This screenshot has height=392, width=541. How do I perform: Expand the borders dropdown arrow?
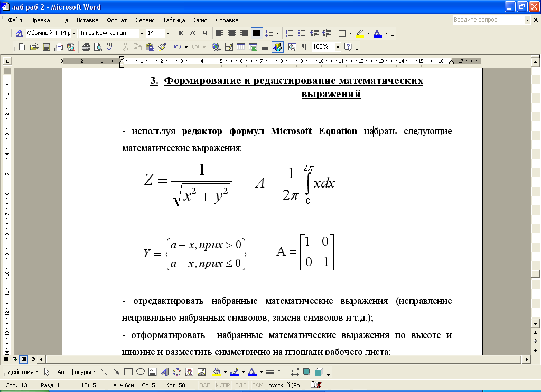coord(351,33)
